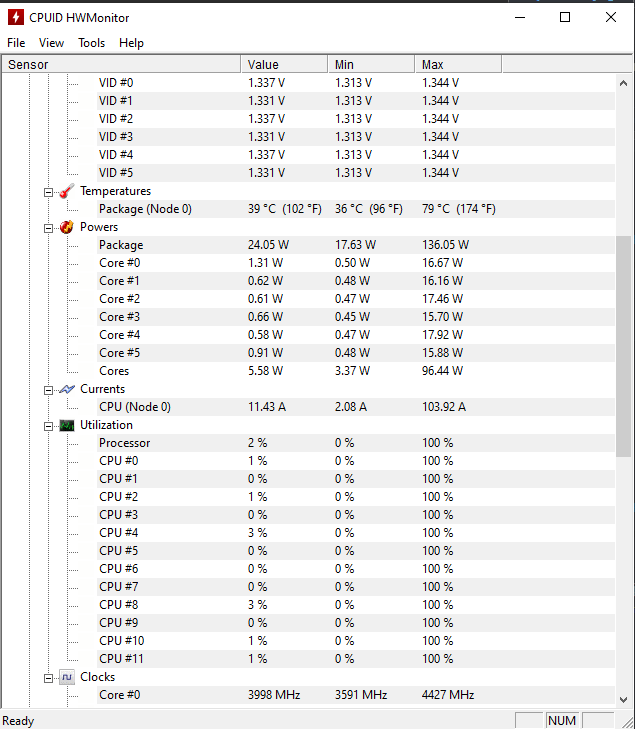
Task: Select the Cores total power row
Action: 356,371
